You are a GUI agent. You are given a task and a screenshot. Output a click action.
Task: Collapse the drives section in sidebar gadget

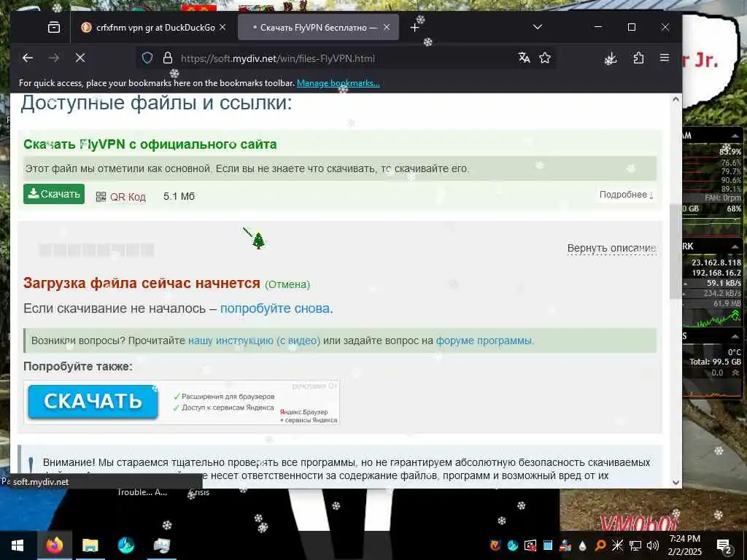pos(736,336)
